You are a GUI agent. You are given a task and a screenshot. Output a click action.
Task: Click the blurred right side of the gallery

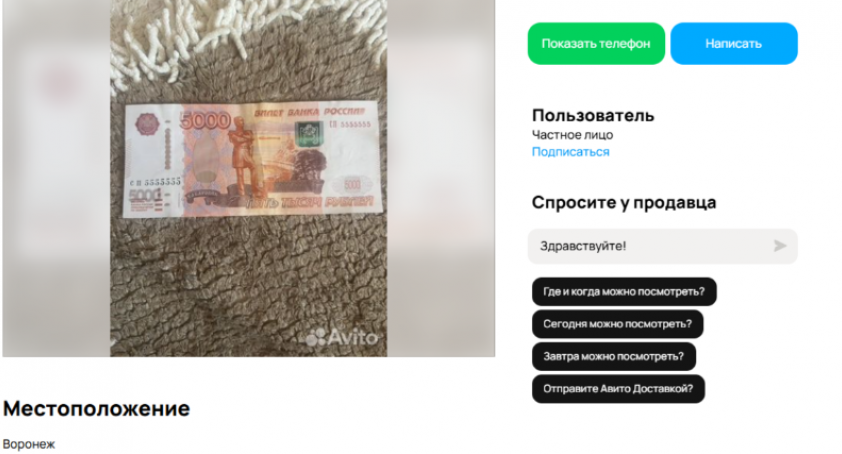pyautogui.click(x=440, y=178)
